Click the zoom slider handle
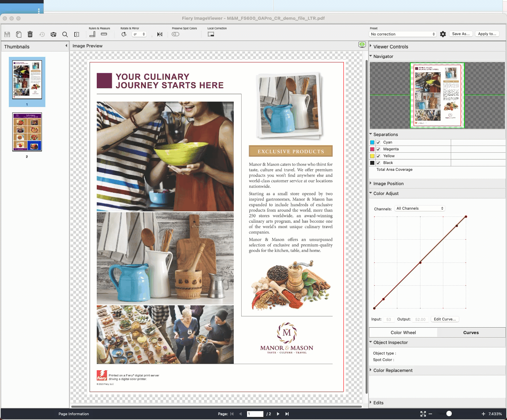The image size is (507, 420). [449, 414]
